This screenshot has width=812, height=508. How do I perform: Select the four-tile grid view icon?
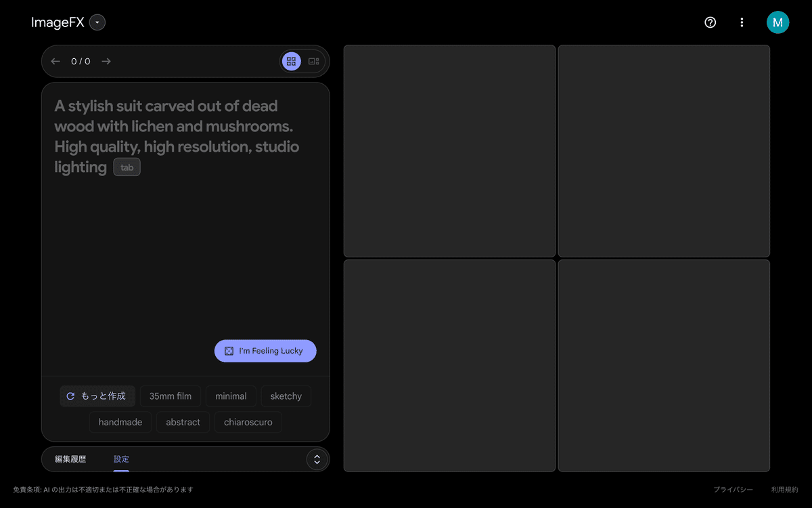point(291,61)
